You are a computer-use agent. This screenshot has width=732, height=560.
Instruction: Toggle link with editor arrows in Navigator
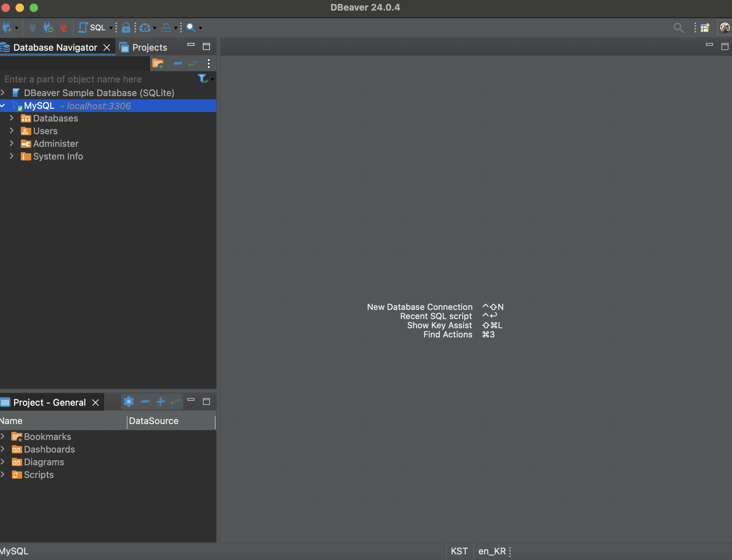(193, 63)
